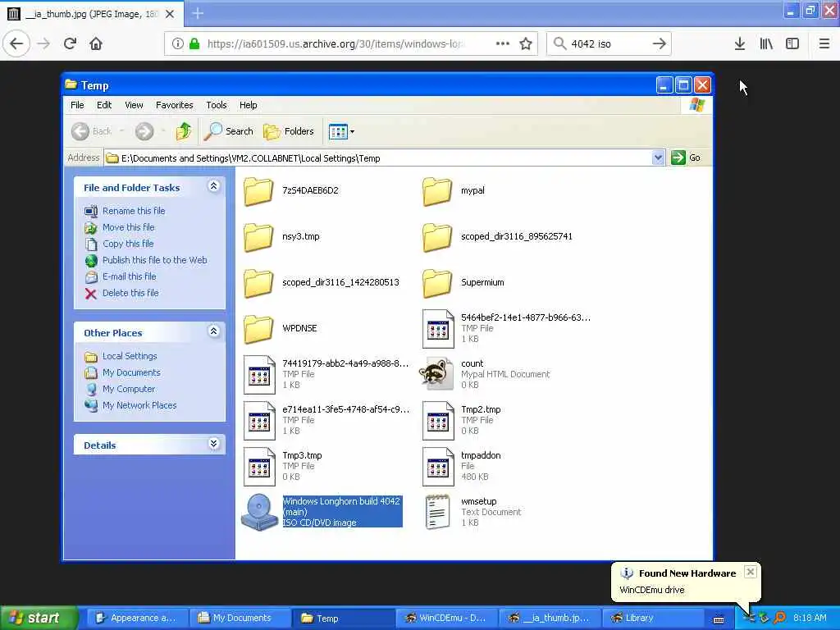Open the Windows start menu

[38, 618]
